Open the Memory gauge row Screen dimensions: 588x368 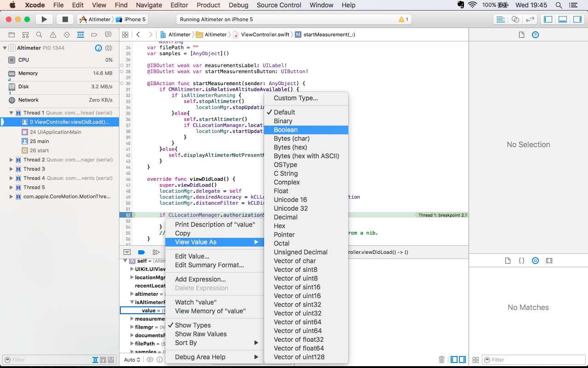coord(60,73)
